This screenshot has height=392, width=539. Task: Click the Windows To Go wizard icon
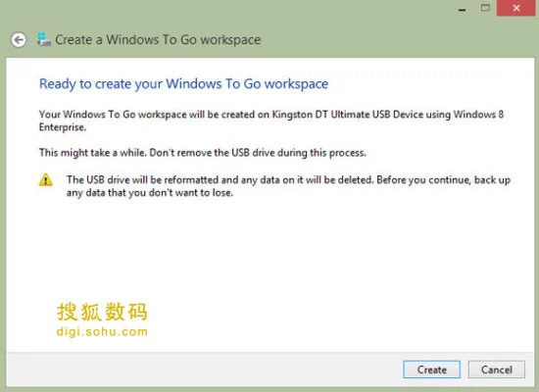pyautogui.click(x=44, y=39)
